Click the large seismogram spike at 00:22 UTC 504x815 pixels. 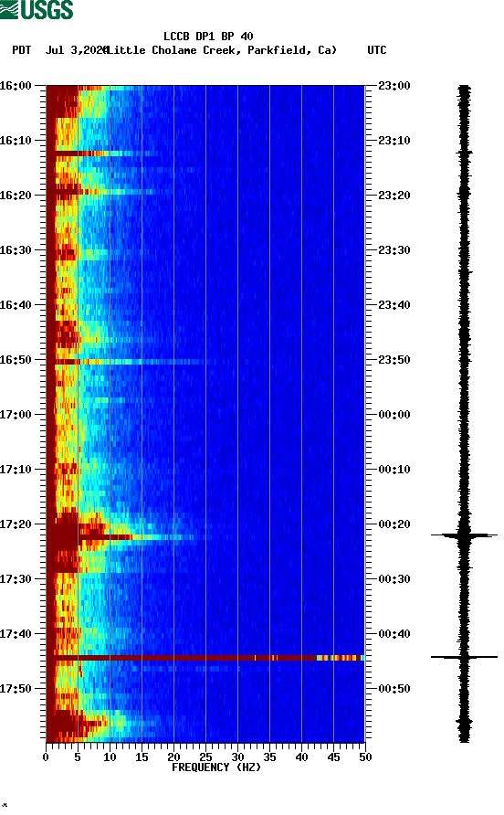click(464, 535)
